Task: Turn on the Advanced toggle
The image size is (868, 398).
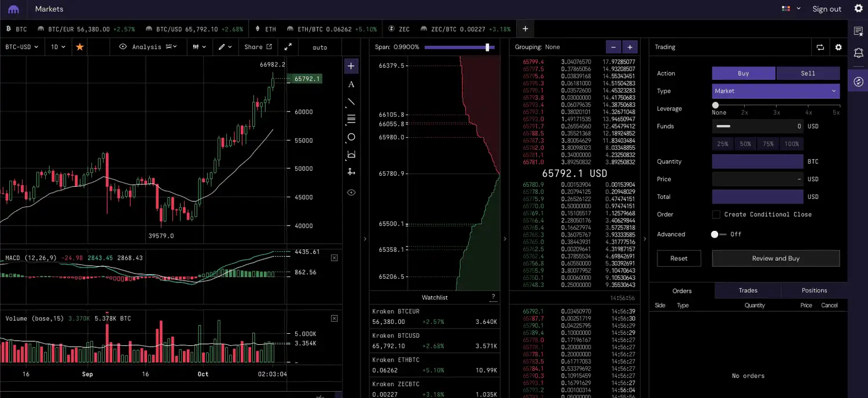Action: pos(718,234)
